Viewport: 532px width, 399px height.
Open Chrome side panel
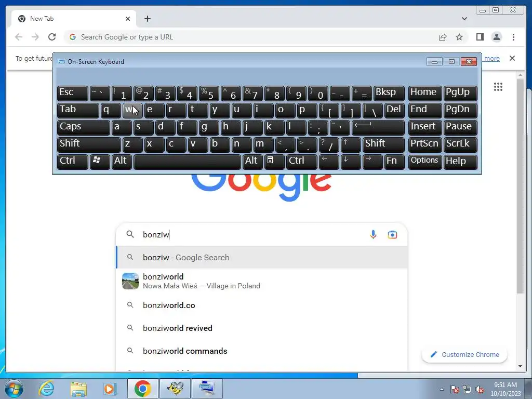[x=480, y=37]
